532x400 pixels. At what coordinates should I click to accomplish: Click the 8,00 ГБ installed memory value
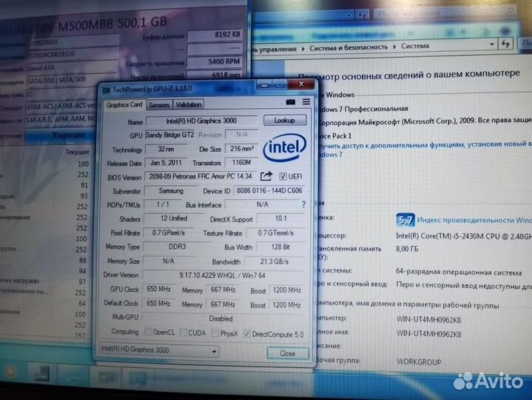(x=407, y=249)
